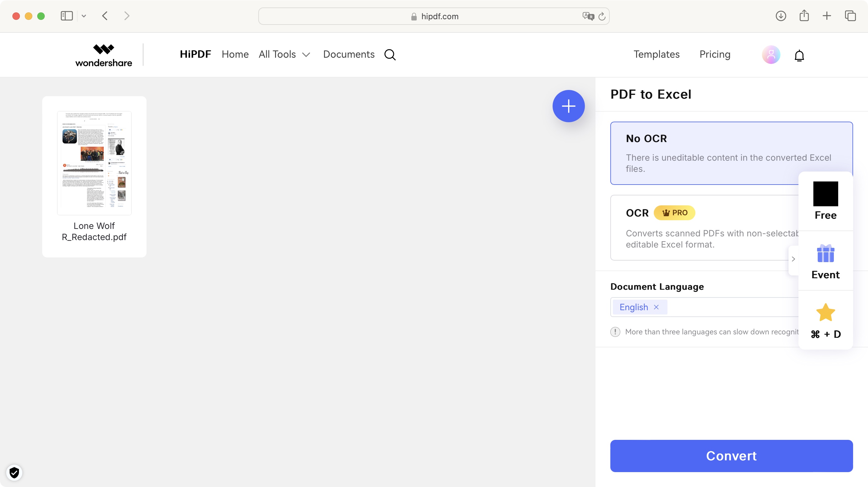Open the Pricing page link

(715, 54)
